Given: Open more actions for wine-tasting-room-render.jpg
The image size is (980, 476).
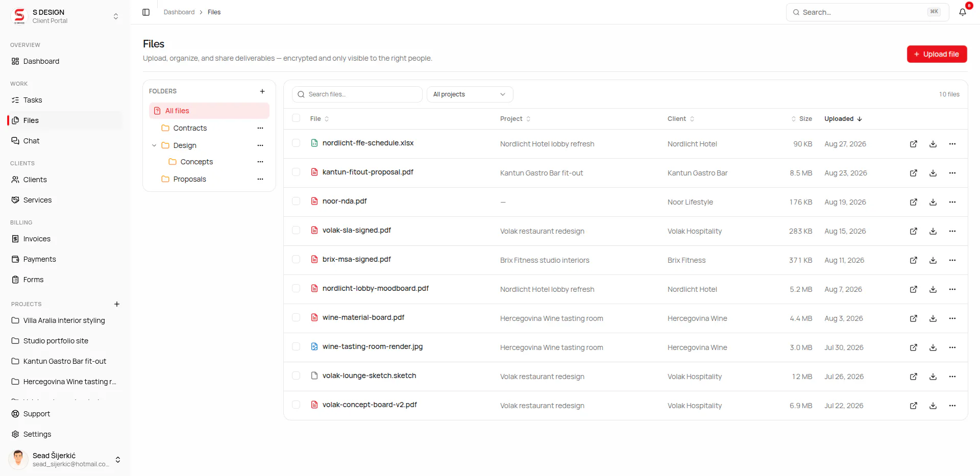Looking at the screenshot, I should (x=952, y=347).
